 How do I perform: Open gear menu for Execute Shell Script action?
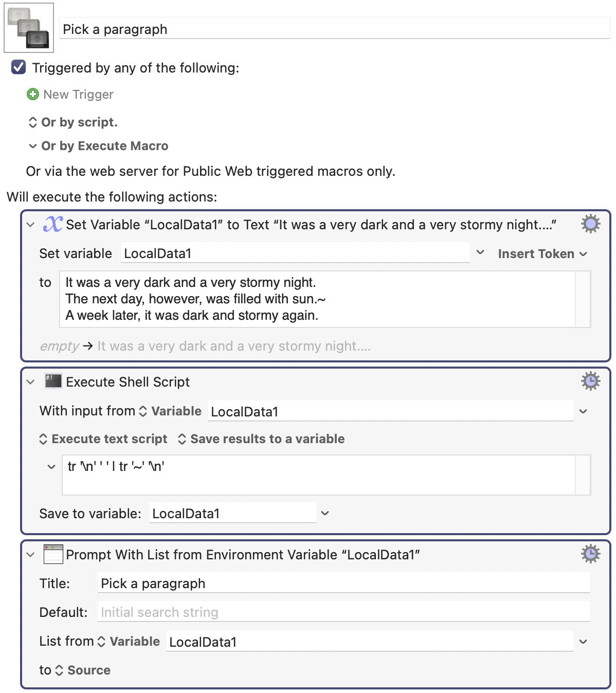tap(590, 381)
